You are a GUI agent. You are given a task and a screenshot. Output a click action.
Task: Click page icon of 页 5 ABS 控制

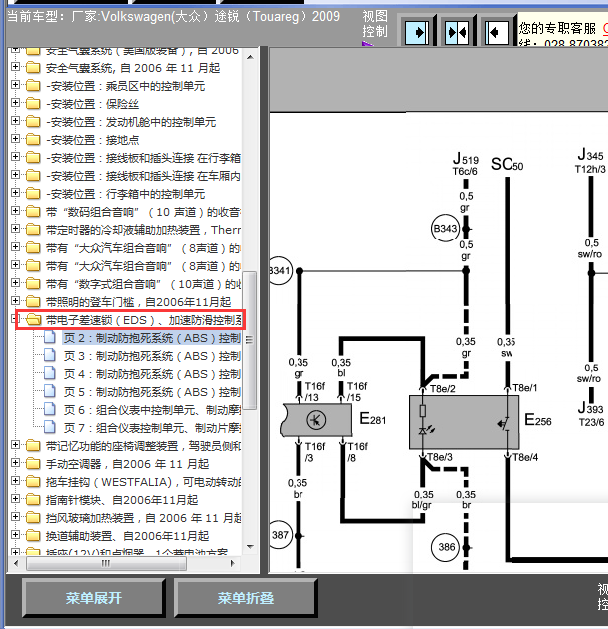click(50, 392)
